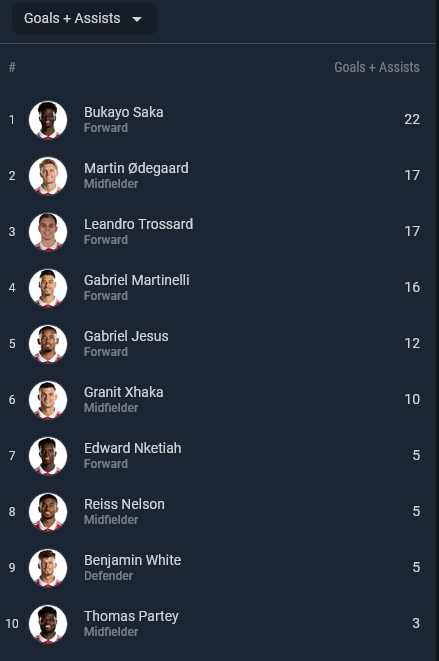Open Bukayo Saka's player name link
Viewport: 439px width, 661px height.
[124, 113]
